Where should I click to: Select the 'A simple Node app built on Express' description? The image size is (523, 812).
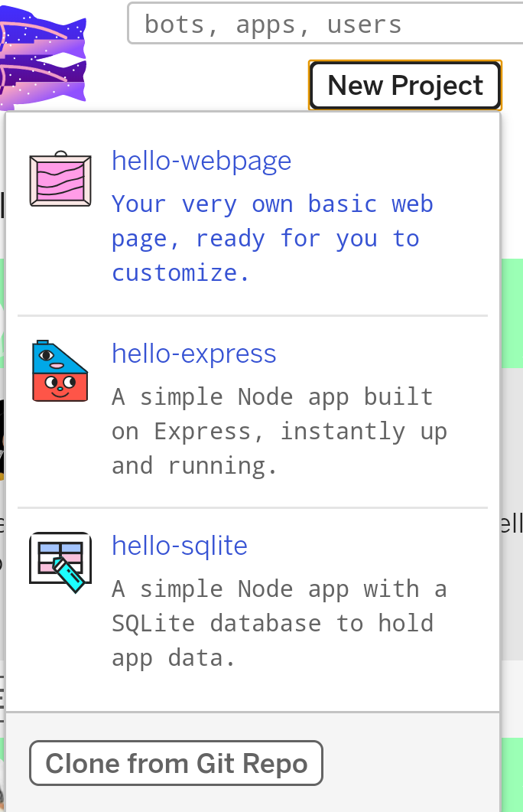279,431
